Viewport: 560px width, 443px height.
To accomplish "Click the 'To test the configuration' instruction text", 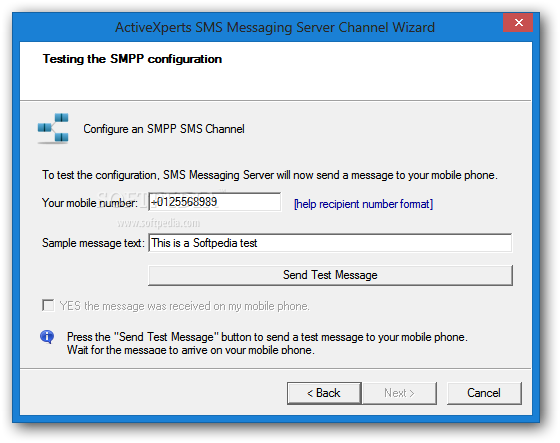I will point(270,175).
